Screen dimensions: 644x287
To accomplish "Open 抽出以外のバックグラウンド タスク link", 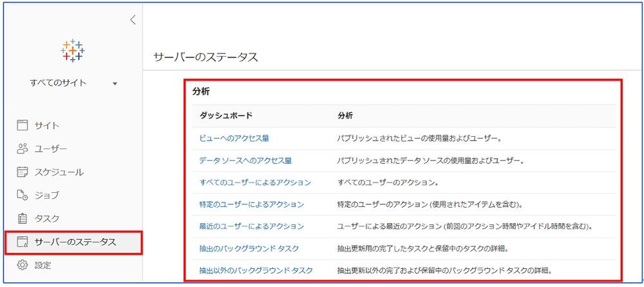I will click(256, 270).
